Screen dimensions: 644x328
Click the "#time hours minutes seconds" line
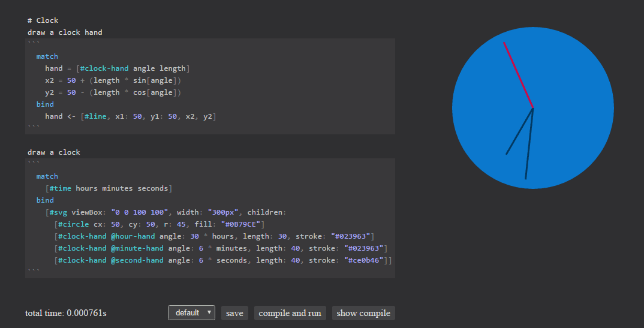tap(109, 188)
